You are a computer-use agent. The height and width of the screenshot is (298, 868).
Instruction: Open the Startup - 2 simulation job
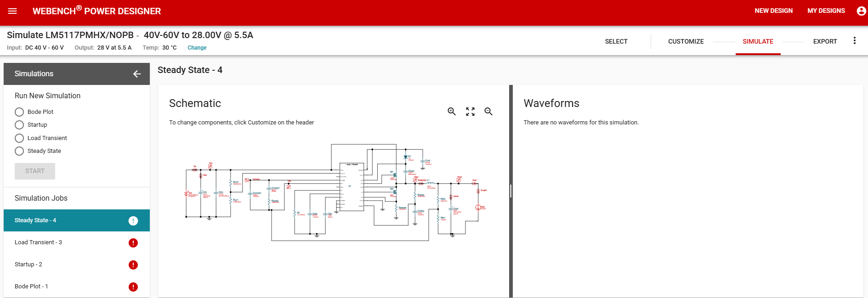pyautogui.click(x=77, y=264)
